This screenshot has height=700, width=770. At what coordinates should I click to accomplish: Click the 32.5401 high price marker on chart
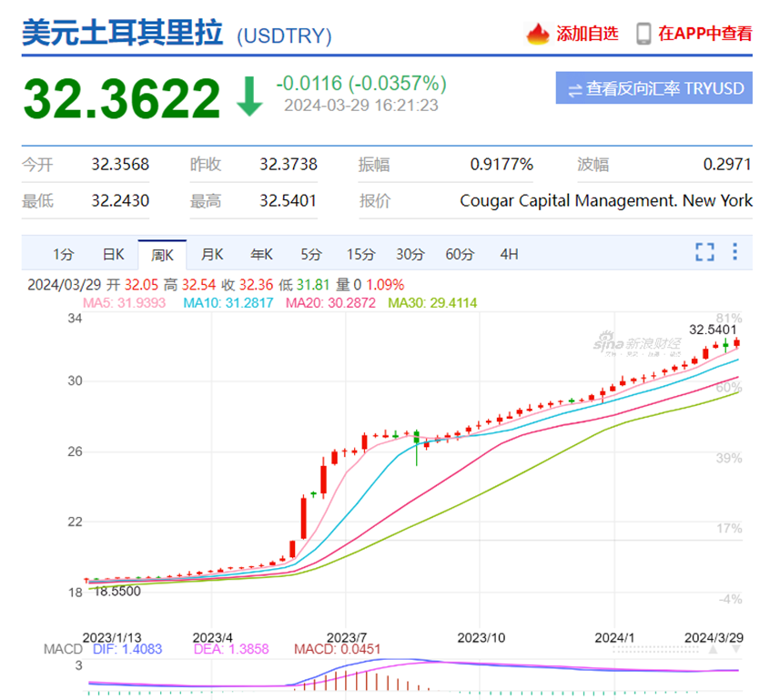(x=713, y=329)
